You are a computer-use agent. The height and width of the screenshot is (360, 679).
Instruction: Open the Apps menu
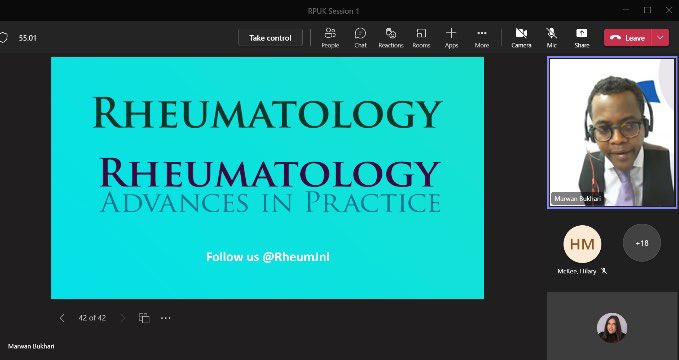pos(451,38)
